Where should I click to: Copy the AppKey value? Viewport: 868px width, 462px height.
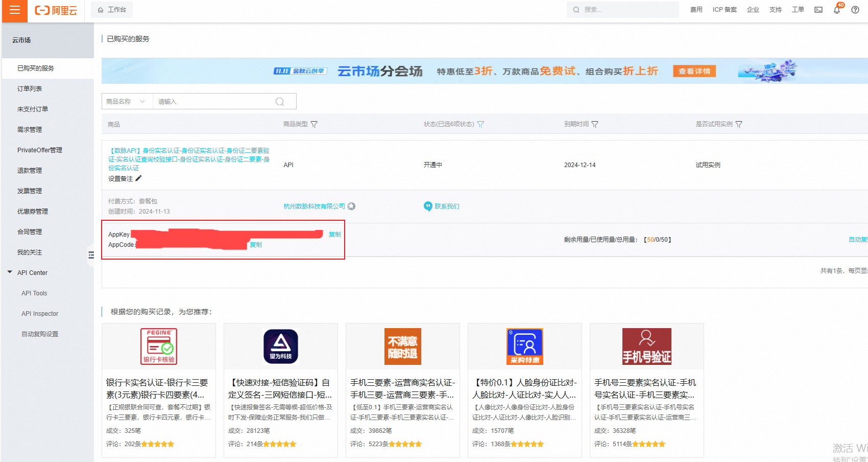334,235
